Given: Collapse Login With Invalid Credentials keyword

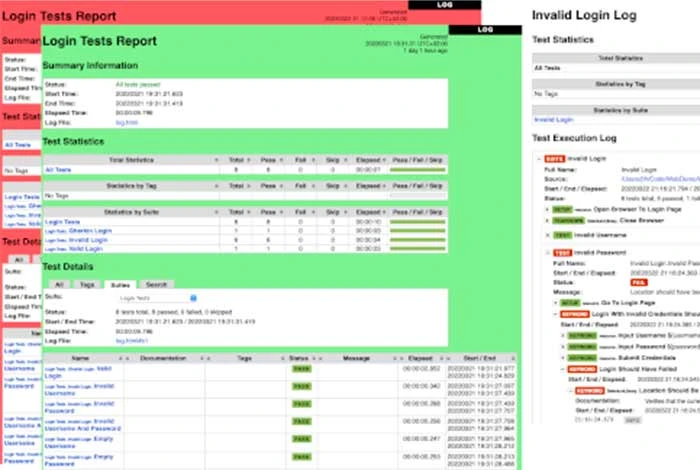Looking at the screenshot, I should click(555, 314).
